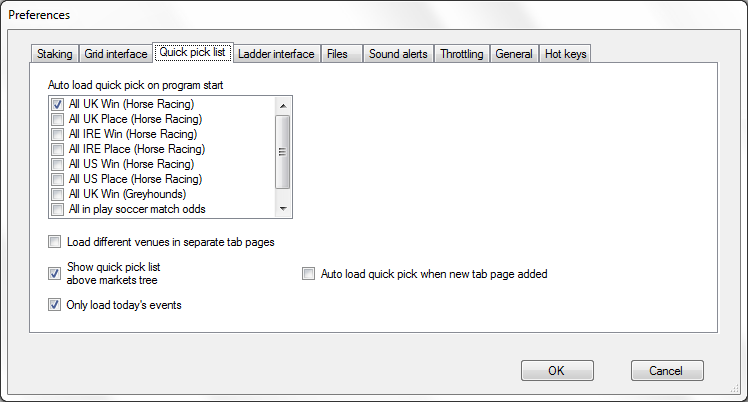Image resolution: width=748 pixels, height=402 pixels.
Task: Tick All IRE Win (Horse Racing) checkbox
Action: 57,134
